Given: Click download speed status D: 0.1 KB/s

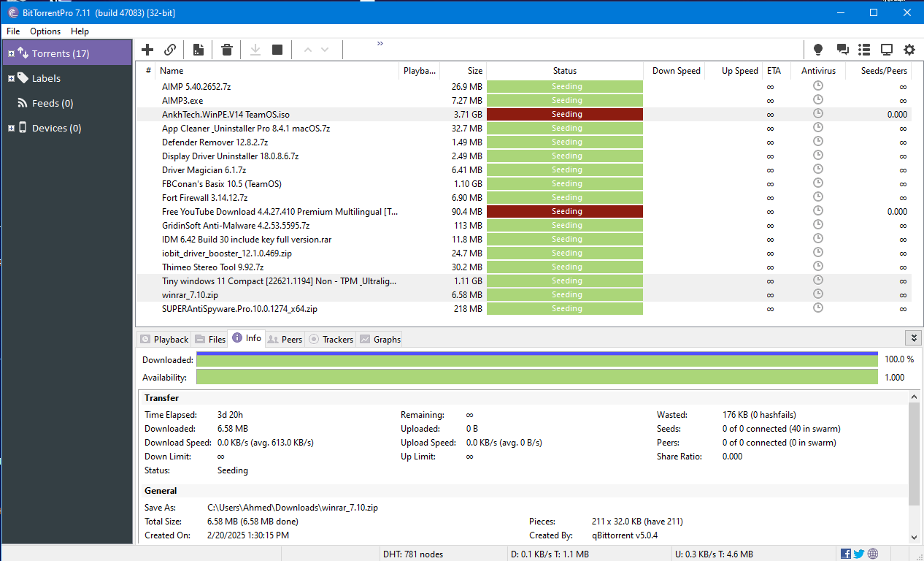Looking at the screenshot, I should coord(551,554).
